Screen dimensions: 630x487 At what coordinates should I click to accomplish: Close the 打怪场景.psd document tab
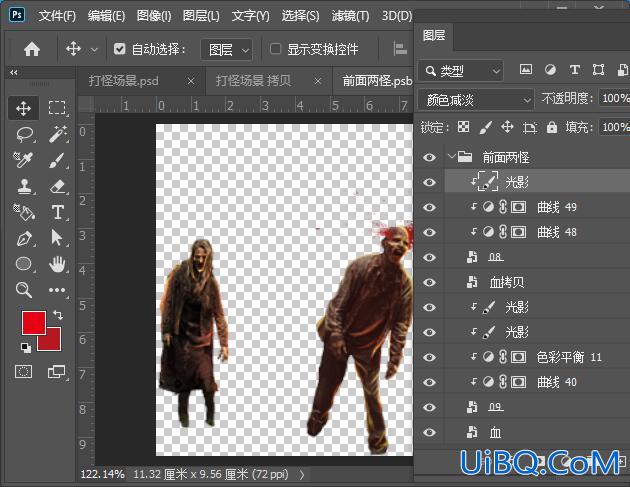(191, 81)
